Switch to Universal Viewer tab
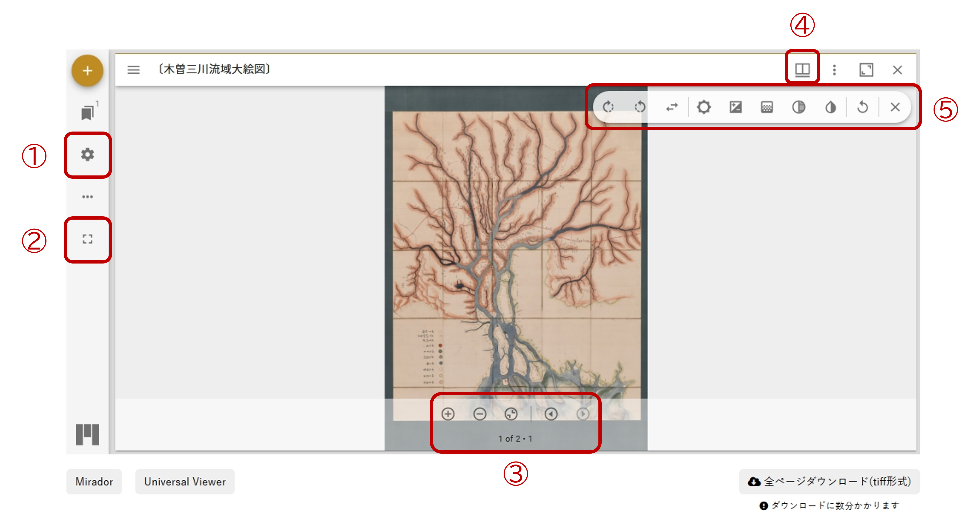Image resolution: width=980 pixels, height=521 pixels. 185,481
